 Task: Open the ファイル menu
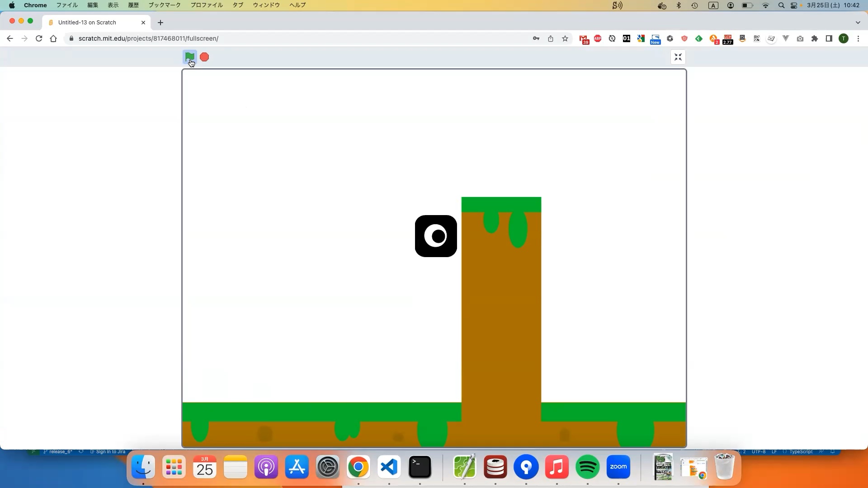pyautogui.click(x=67, y=5)
